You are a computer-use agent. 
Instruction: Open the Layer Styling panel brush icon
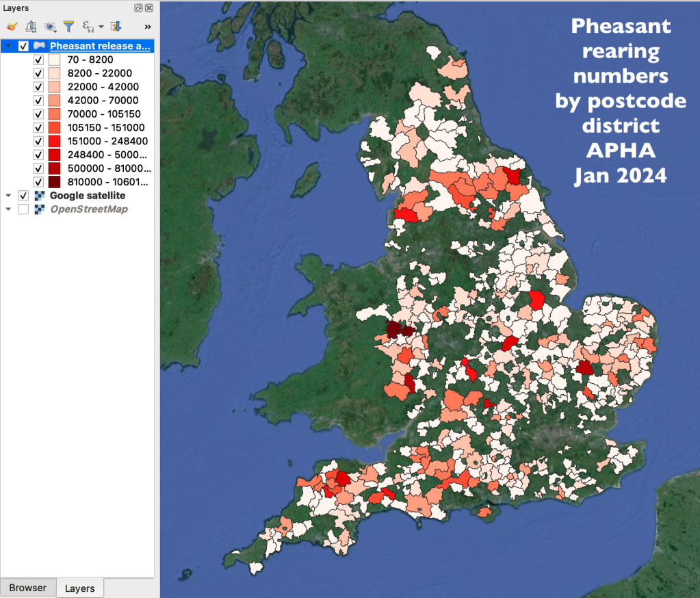pos(11,27)
